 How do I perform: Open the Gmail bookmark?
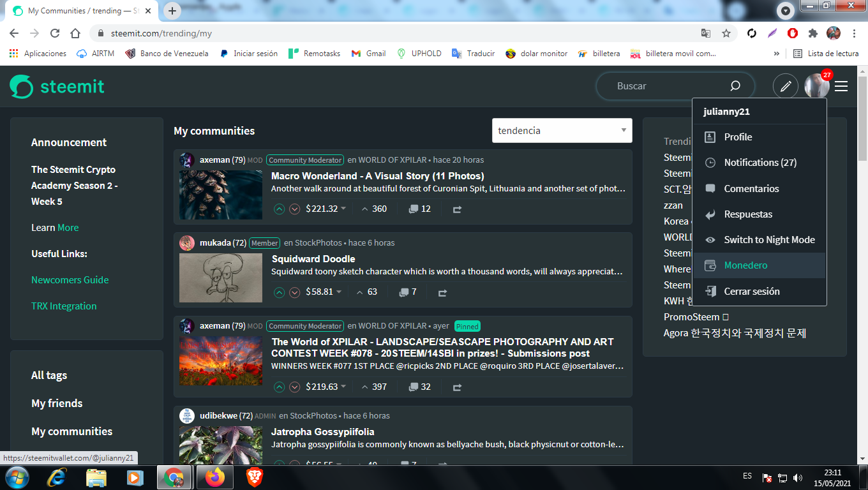tap(368, 54)
